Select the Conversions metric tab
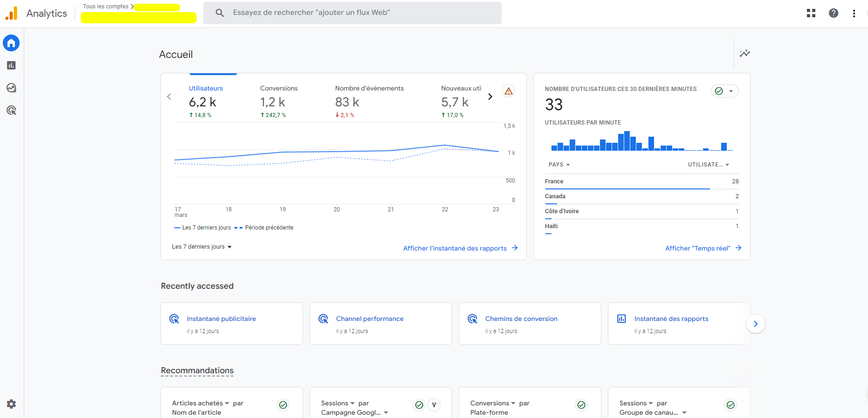 coord(279,101)
